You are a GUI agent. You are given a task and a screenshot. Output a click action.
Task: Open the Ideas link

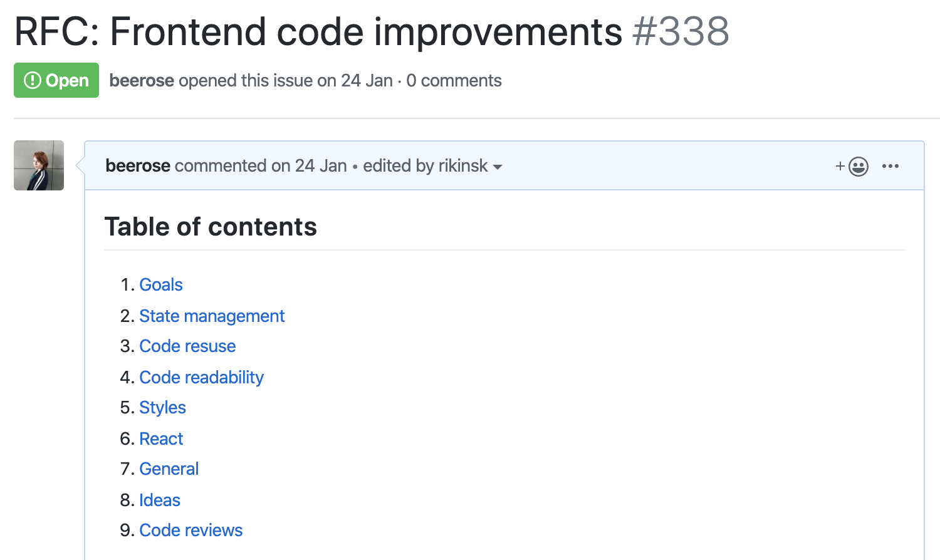pos(160,500)
